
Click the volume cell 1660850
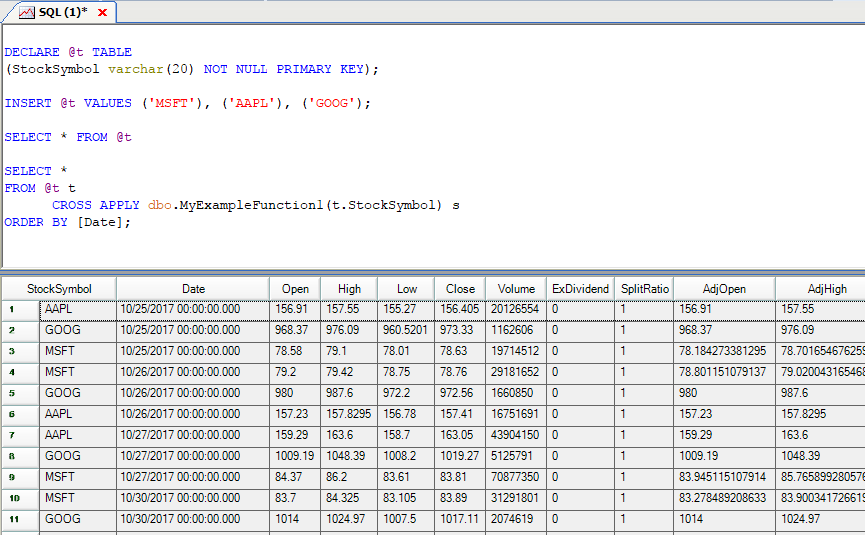coord(516,393)
